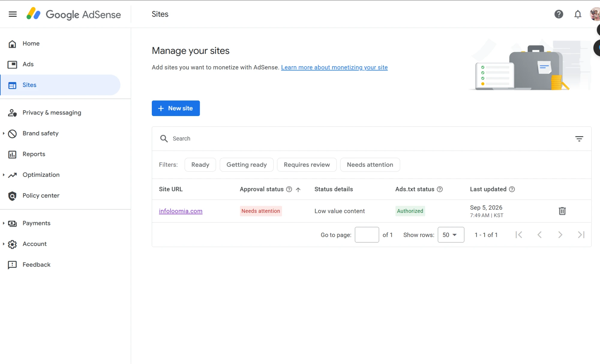This screenshot has width=600, height=364.
Task: Open the filter list icon in search bar
Action: pos(579,139)
